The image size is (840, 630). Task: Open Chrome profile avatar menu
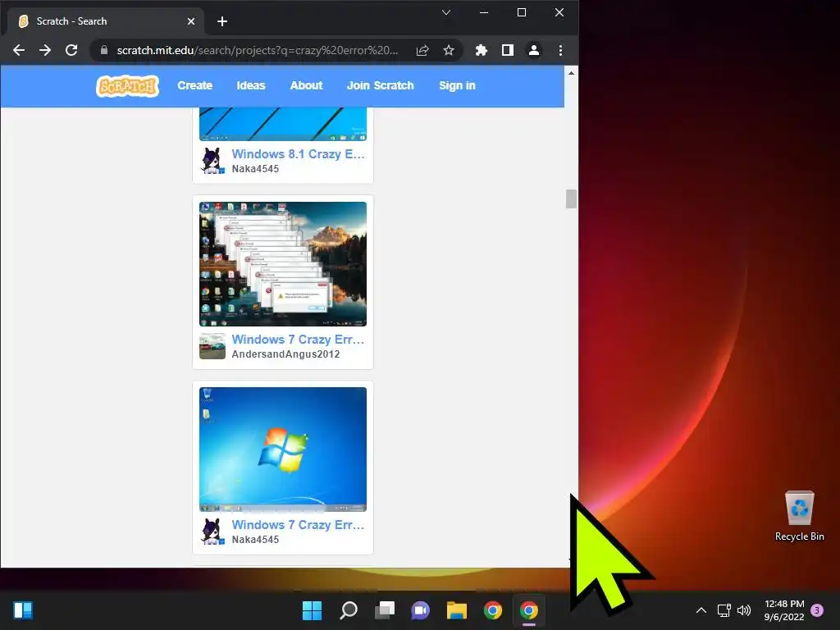533,50
